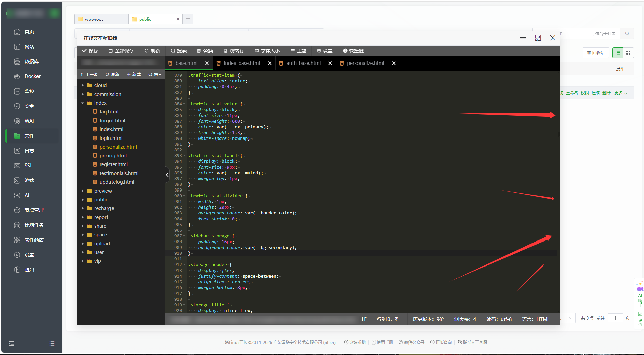Image resolution: width=644 pixels, height=355 pixels.
Task: Click the 压缩 compress link
Action: pos(596,93)
